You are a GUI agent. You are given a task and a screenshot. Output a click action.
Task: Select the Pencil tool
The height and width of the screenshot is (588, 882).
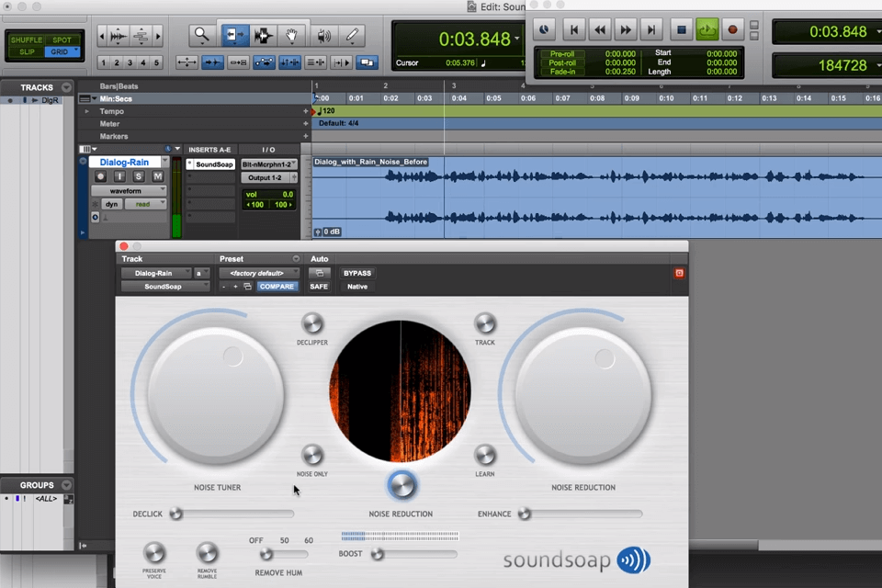352,35
